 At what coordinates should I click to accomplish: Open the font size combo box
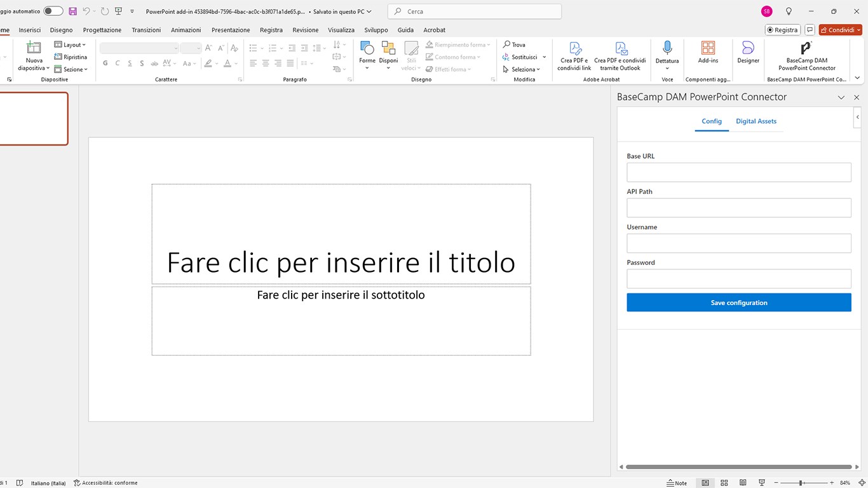(191, 48)
